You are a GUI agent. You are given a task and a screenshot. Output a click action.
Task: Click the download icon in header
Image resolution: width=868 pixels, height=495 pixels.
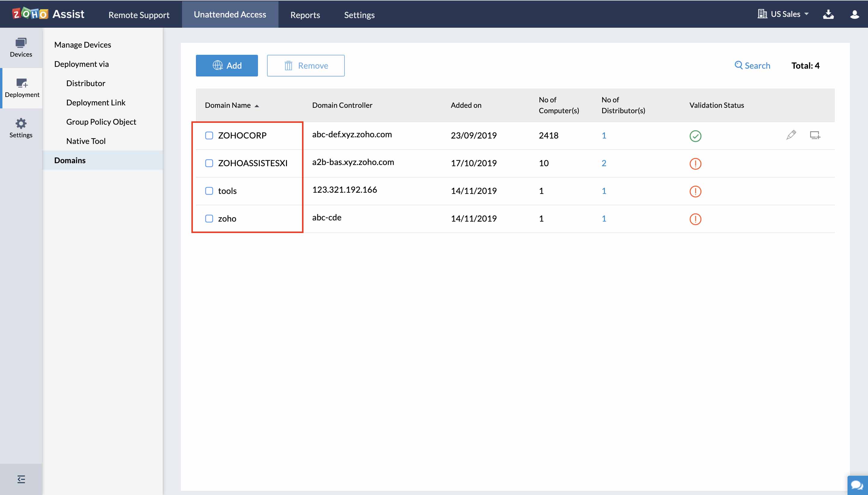(x=828, y=14)
